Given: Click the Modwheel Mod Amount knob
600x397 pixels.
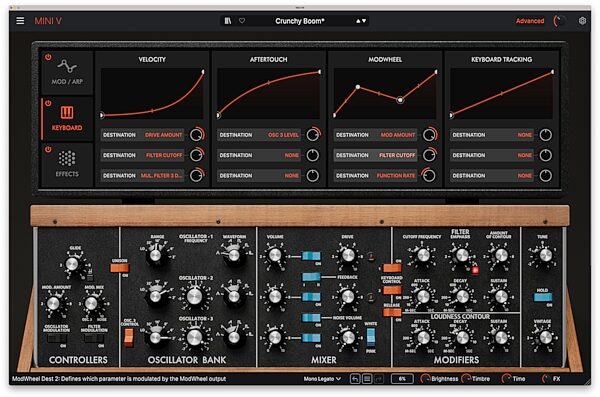Looking at the screenshot, I should [x=429, y=135].
